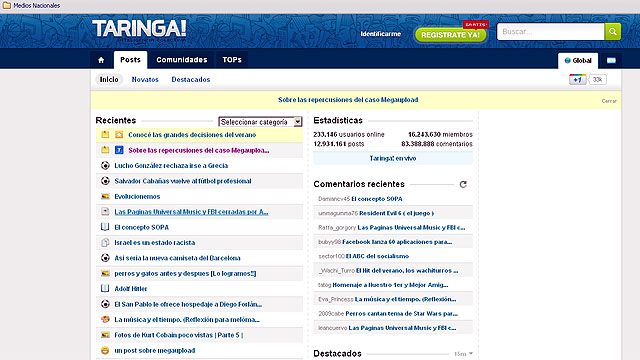Image resolution: width=640 pixels, height=360 pixels.
Task: Expand the Destacados 15m time filter
Action: 464,354
